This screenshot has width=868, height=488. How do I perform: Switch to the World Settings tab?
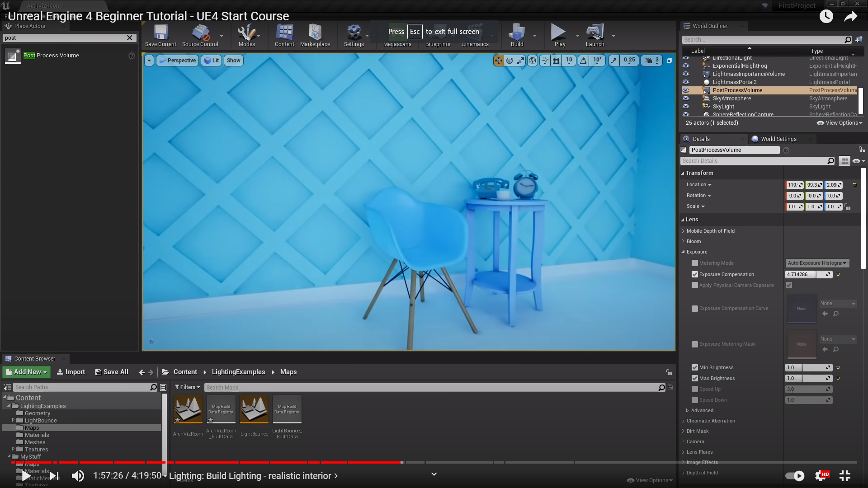pos(778,139)
